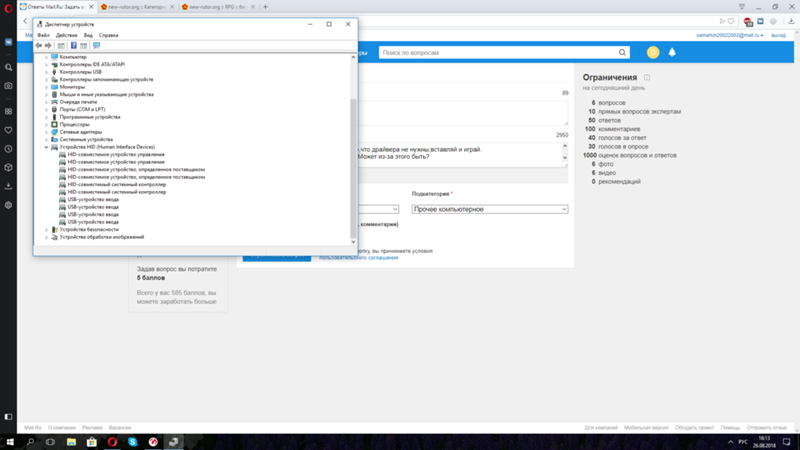Click the properties panel toolbar icon in Device Manager
Image resolution: width=800 pixels, height=450 pixels.
(84, 45)
